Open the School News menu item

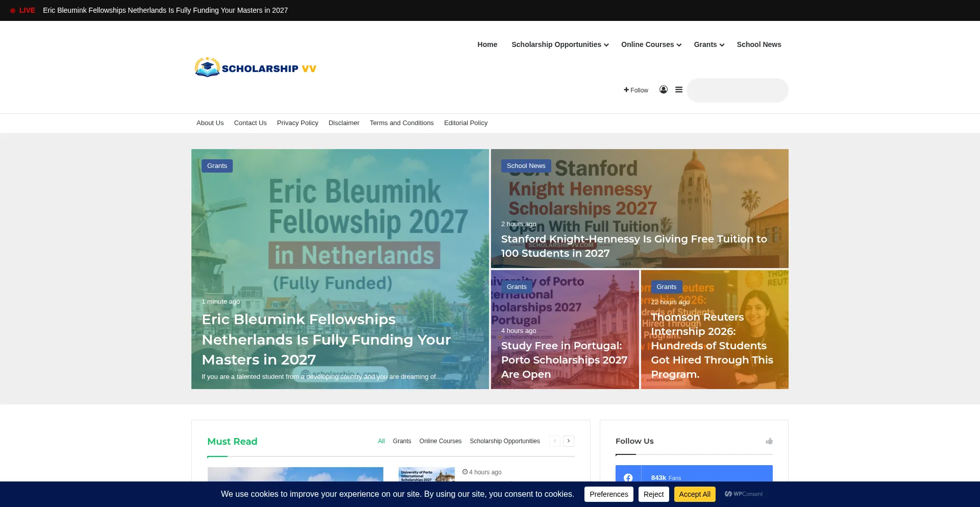tap(759, 44)
